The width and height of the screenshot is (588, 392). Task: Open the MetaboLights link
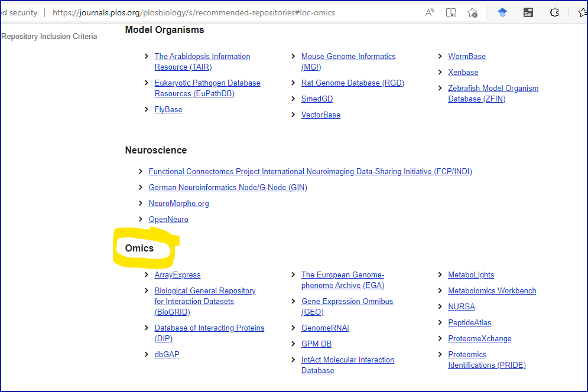click(x=471, y=275)
